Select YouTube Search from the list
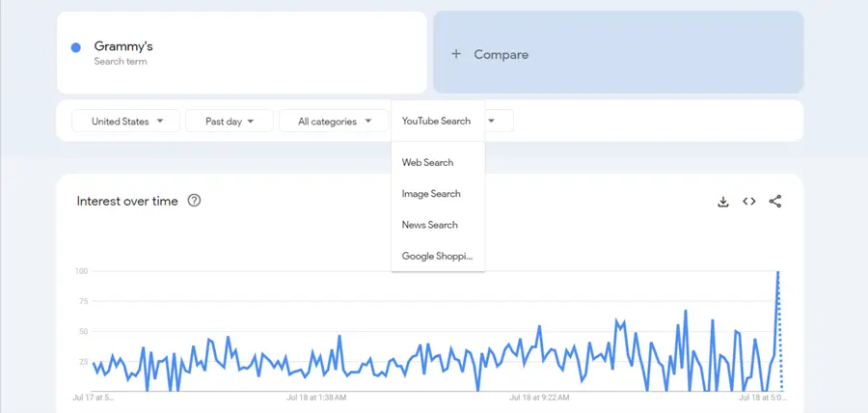868x413 pixels. [x=437, y=122]
